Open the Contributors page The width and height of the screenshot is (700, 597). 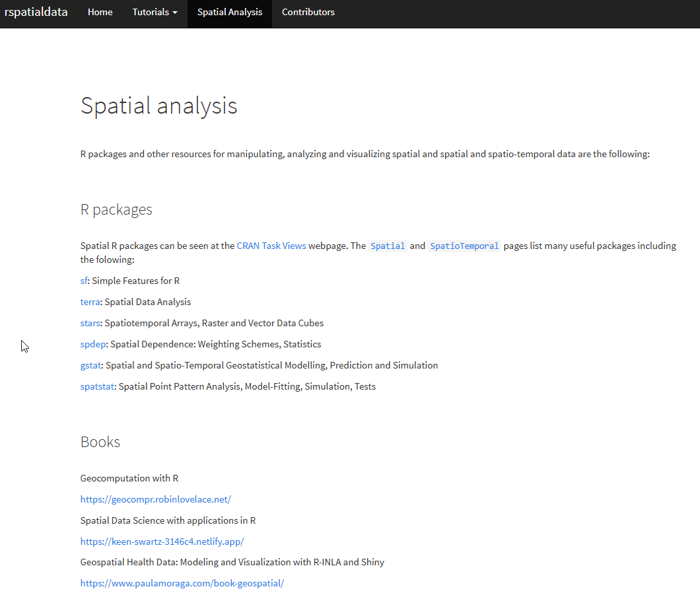point(308,12)
